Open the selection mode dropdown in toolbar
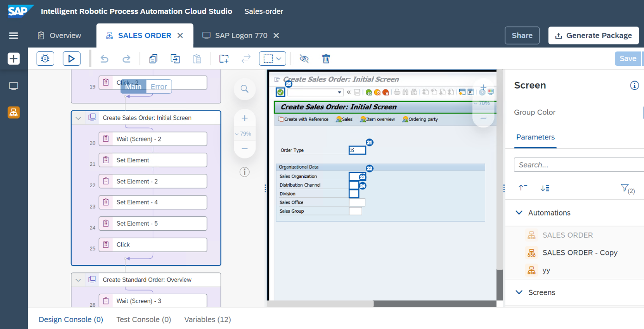644x329 pixels. click(x=272, y=58)
